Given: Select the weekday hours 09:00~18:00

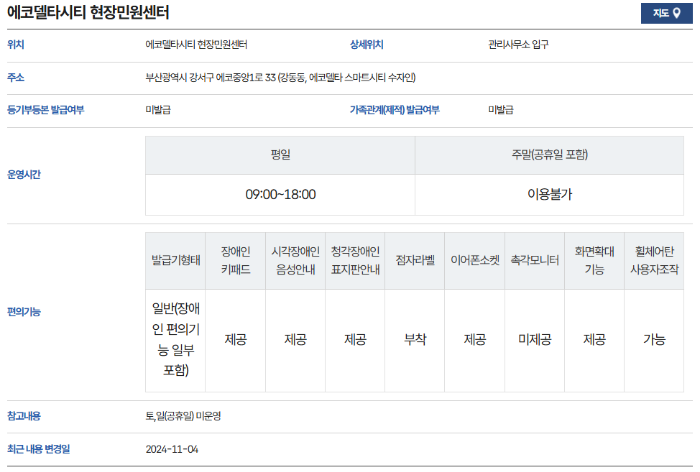Looking at the screenshot, I should coord(280,195).
